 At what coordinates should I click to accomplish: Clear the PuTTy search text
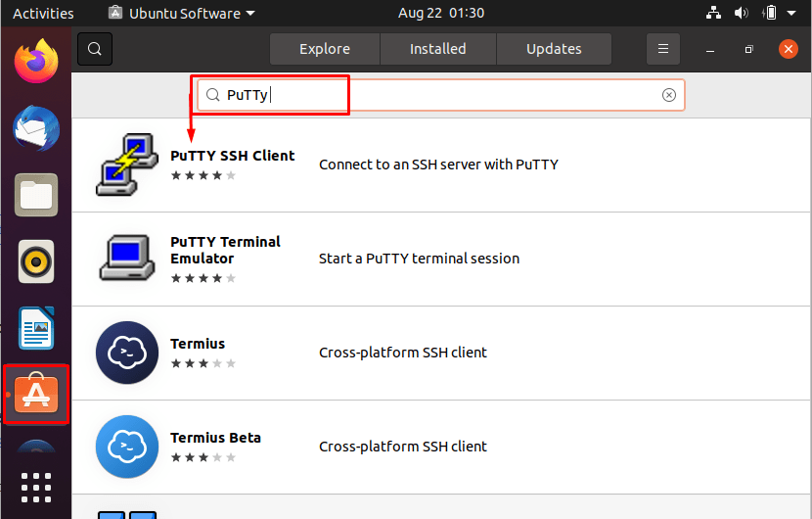pyautogui.click(x=668, y=95)
